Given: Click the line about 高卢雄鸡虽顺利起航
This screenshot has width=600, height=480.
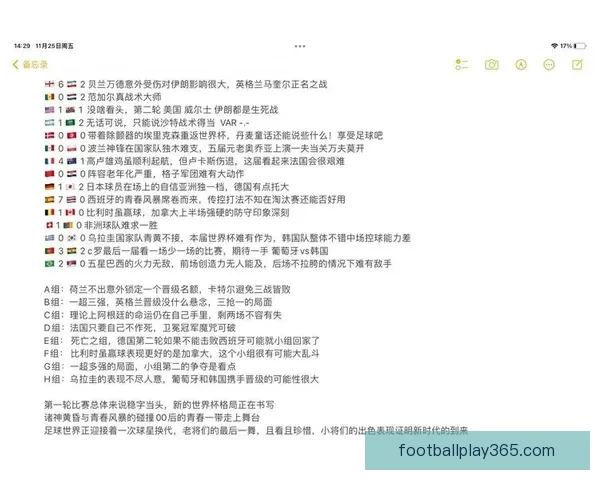Looking at the screenshot, I should point(194,161).
